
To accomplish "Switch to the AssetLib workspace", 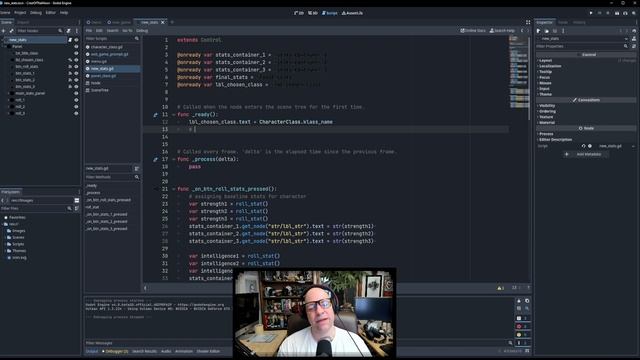I will click(352, 13).
